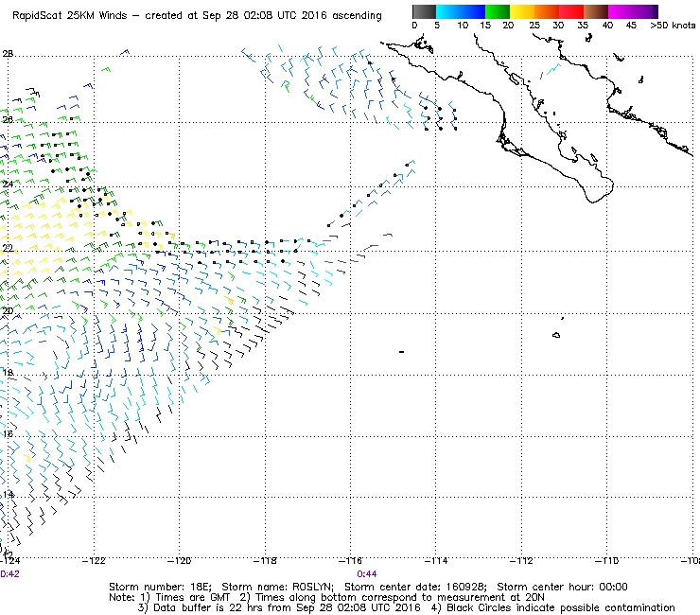Click the purple '0:42' time label
The width and height of the screenshot is (700, 615).
9,574
